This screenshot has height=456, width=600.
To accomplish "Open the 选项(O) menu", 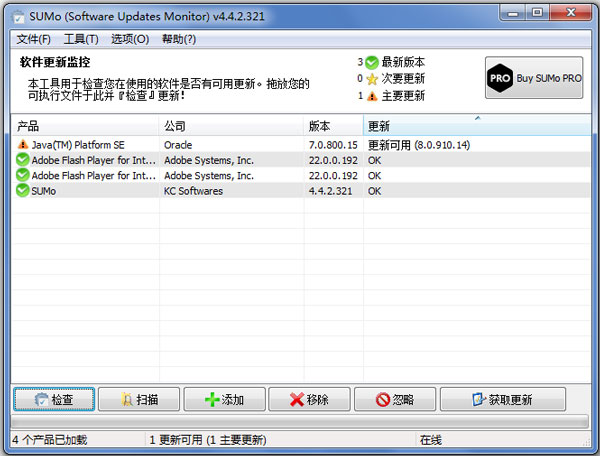I will click(130, 39).
